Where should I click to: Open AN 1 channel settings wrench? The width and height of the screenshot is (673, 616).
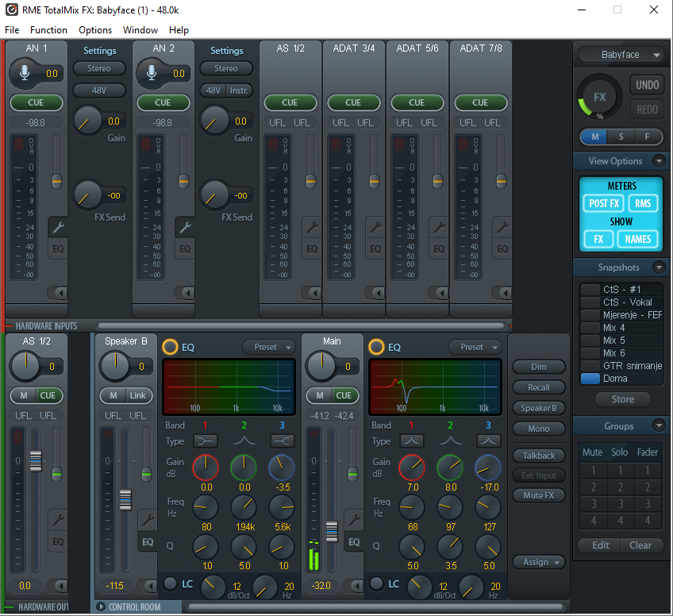tap(58, 227)
